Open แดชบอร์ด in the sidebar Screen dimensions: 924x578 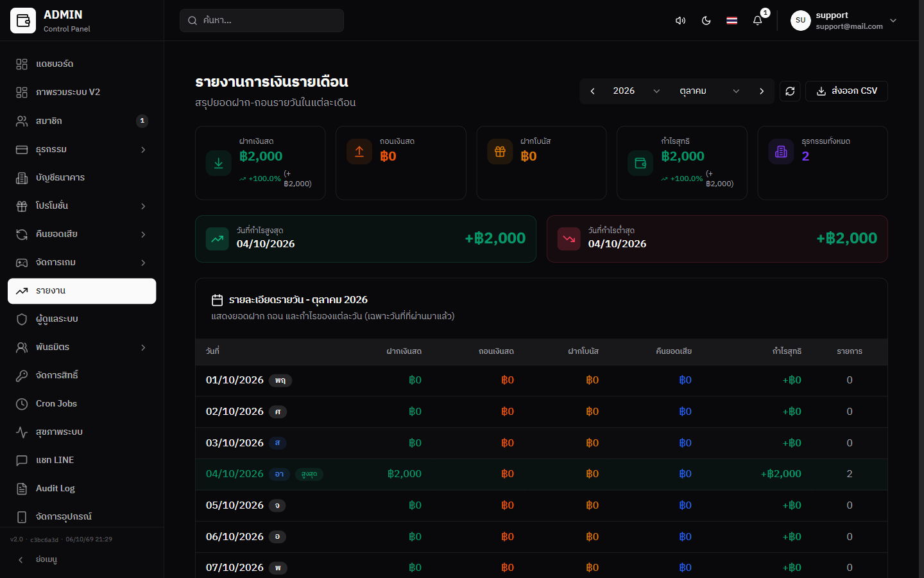click(82, 64)
